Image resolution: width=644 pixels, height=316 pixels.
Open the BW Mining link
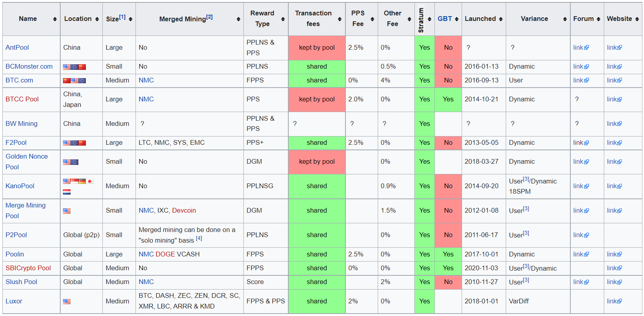click(x=22, y=123)
